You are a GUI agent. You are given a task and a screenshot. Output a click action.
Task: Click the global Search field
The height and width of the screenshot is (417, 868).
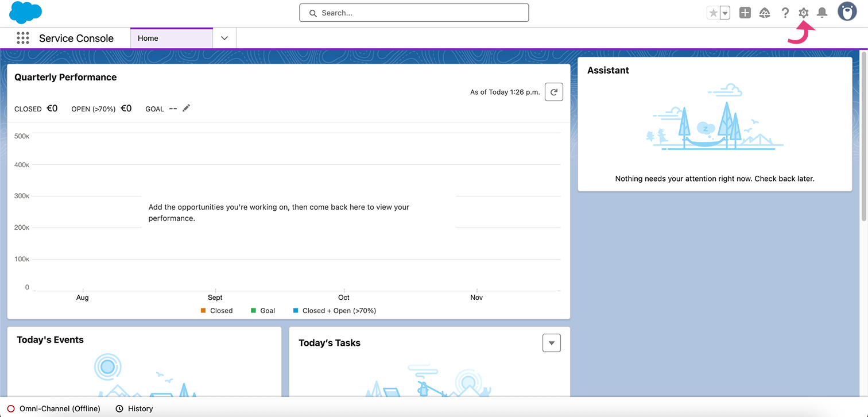pos(413,13)
